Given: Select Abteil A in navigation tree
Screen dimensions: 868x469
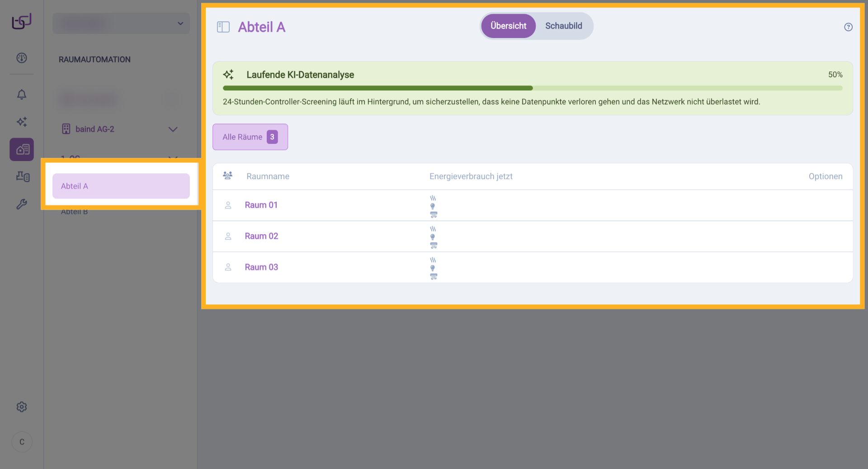Looking at the screenshot, I should [121, 186].
